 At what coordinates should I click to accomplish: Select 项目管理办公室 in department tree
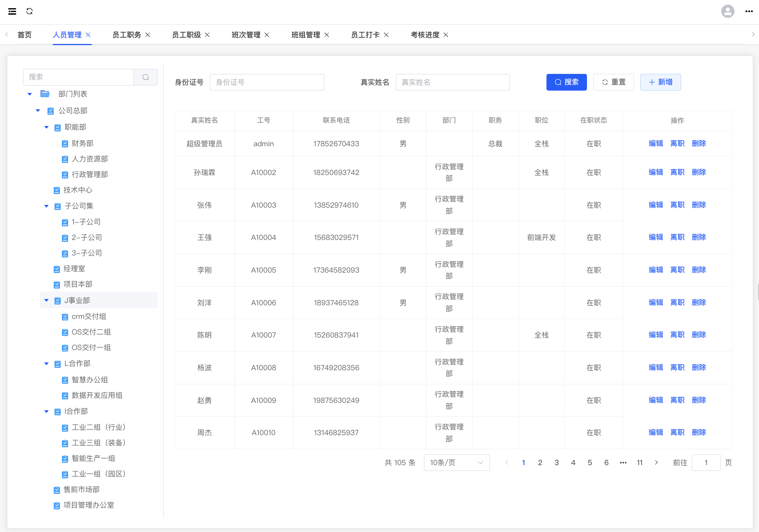tap(89, 505)
